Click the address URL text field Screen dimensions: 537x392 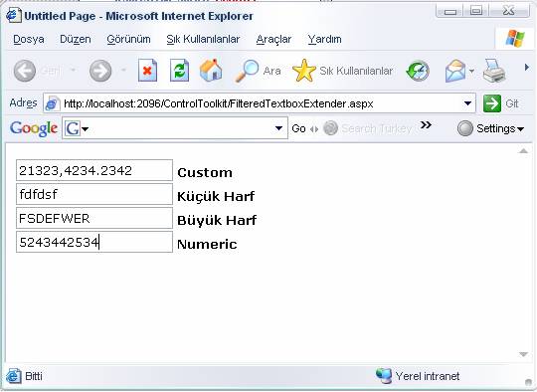point(261,103)
